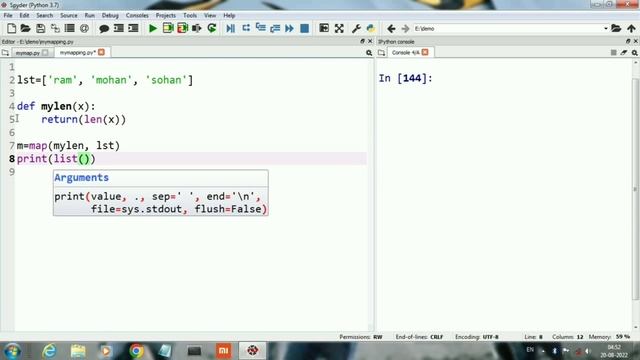
Task: Close Console 4/A tab
Action: (x=425, y=52)
